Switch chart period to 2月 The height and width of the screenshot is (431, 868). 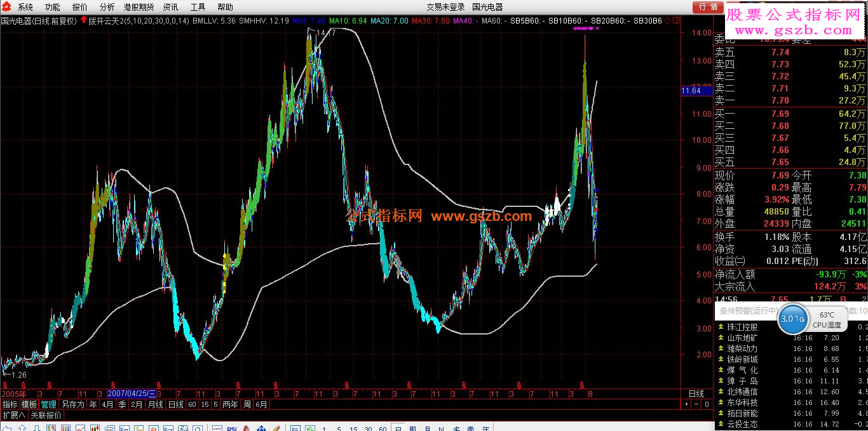(137, 404)
